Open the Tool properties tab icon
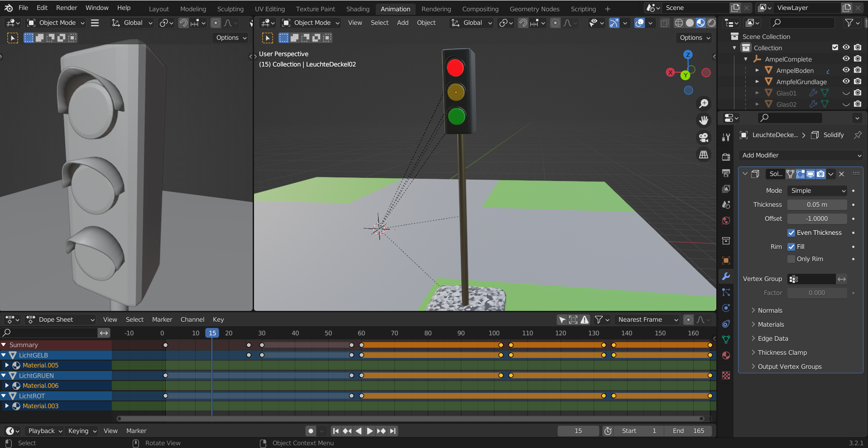The width and height of the screenshot is (868, 448). (726, 137)
